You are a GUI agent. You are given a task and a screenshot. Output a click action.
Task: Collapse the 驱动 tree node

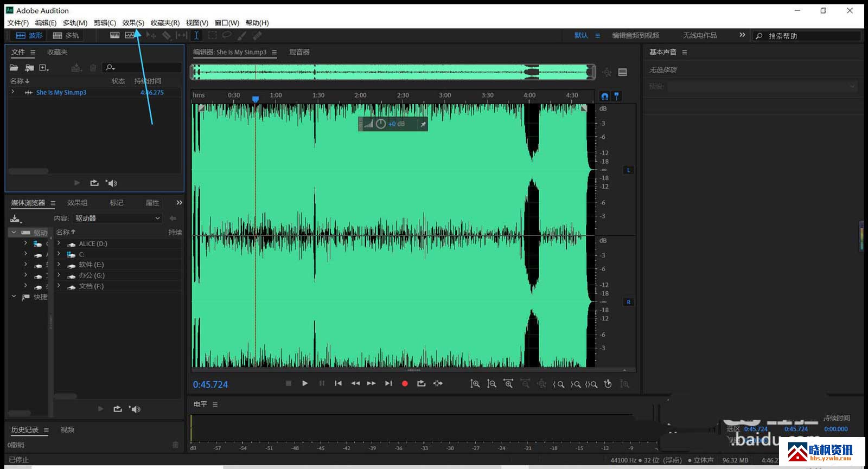pyautogui.click(x=14, y=232)
